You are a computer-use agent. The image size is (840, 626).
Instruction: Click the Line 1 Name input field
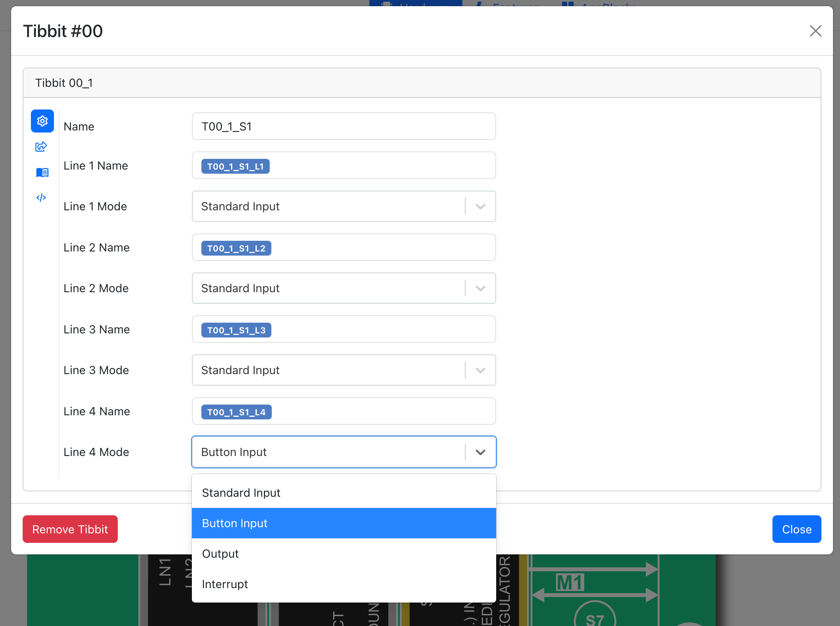pyautogui.click(x=344, y=165)
